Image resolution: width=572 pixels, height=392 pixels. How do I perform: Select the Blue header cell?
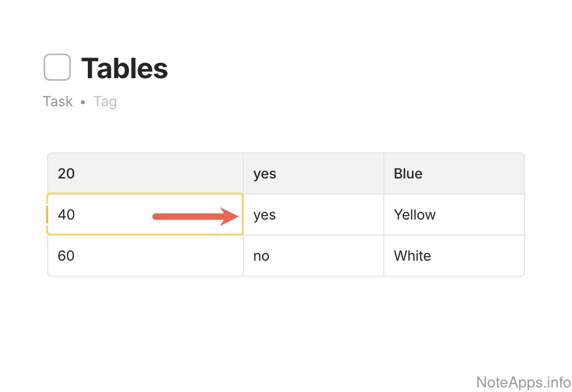coord(454,173)
